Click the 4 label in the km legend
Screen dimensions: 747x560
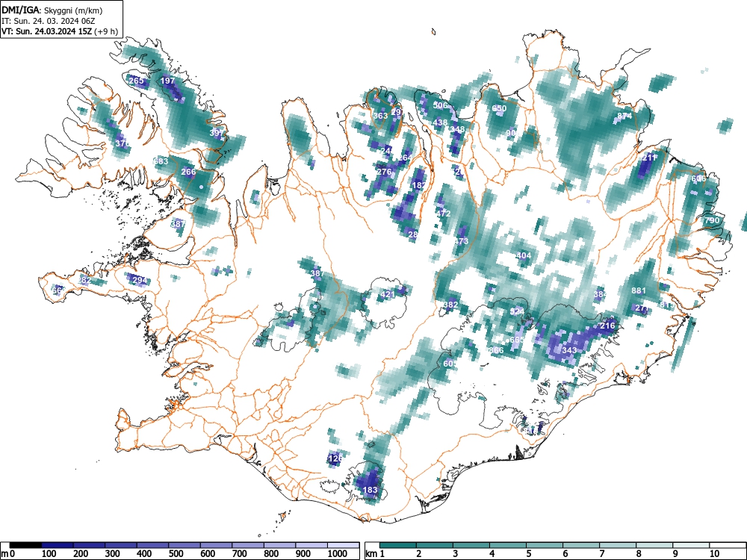tap(492, 554)
